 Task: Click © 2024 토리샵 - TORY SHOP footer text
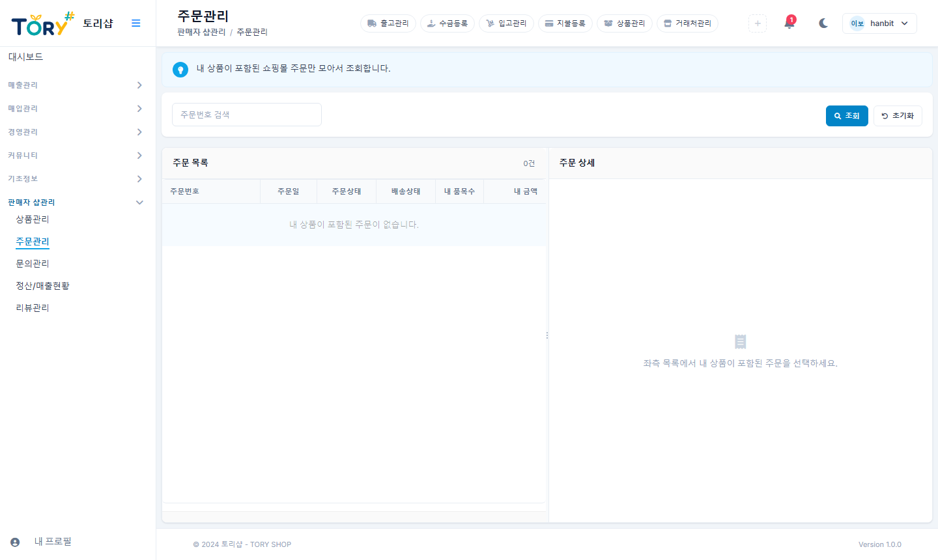pyautogui.click(x=242, y=544)
